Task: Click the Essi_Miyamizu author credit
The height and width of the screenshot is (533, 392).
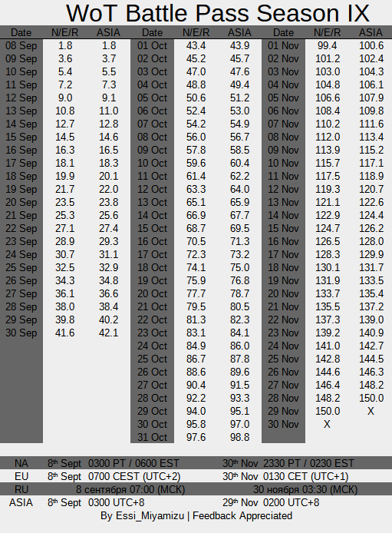Action: coord(150,516)
